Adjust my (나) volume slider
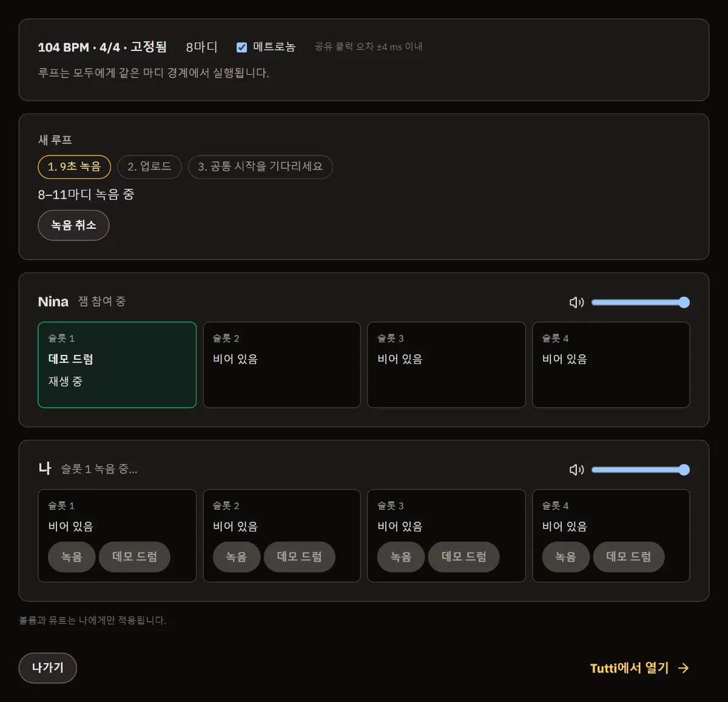This screenshot has width=728, height=702. (x=641, y=470)
